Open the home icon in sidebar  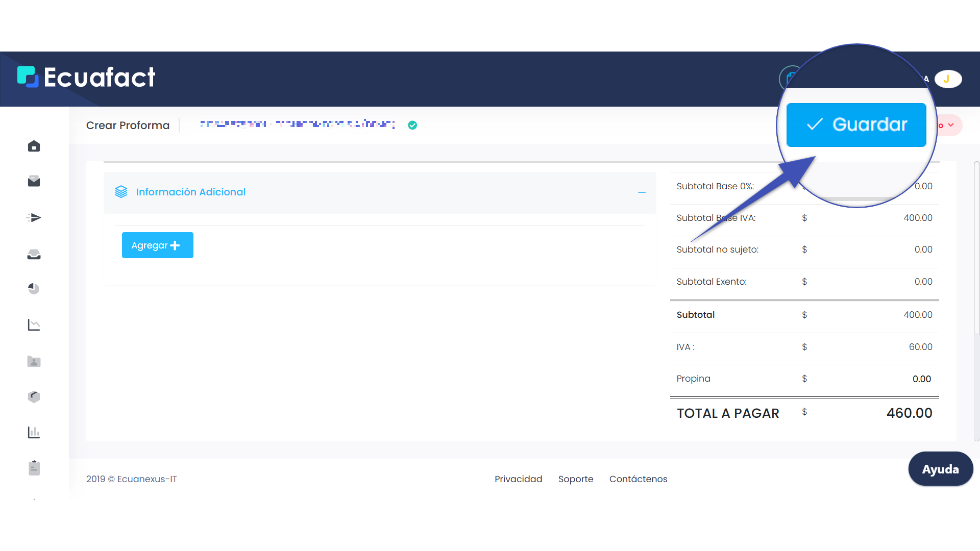[x=34, y=146]
